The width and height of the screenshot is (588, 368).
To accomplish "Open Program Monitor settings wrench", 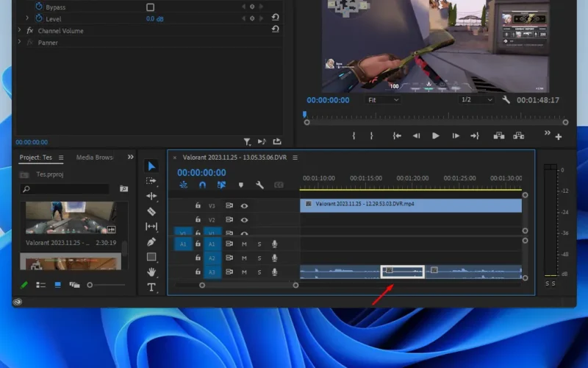I will [506, 100].
